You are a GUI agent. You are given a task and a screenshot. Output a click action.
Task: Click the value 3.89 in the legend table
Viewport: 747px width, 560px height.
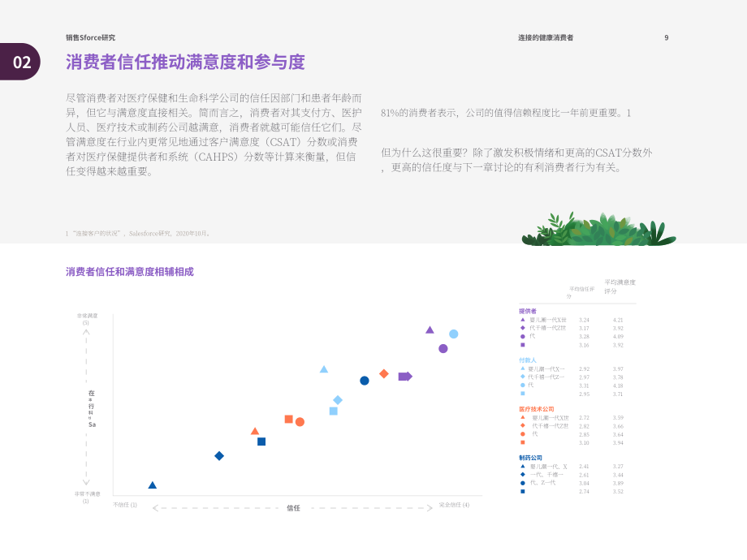click(x=618, y=484)
